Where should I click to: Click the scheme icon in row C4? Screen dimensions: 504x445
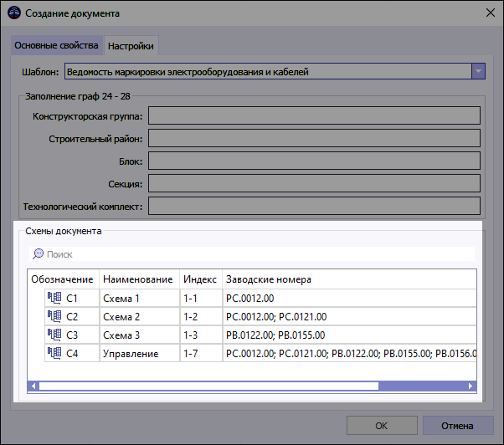tap(54, 353)
